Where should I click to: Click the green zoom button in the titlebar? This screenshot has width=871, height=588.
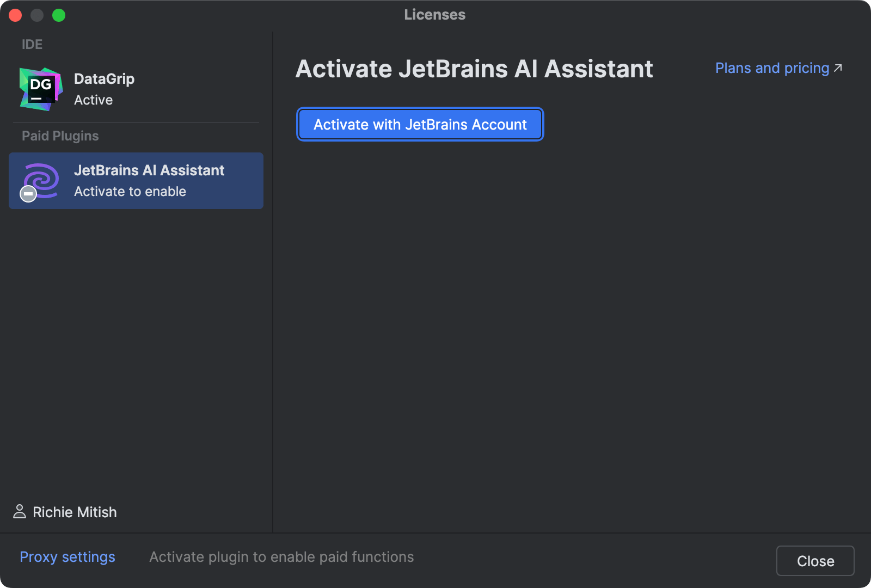(58, 15)
